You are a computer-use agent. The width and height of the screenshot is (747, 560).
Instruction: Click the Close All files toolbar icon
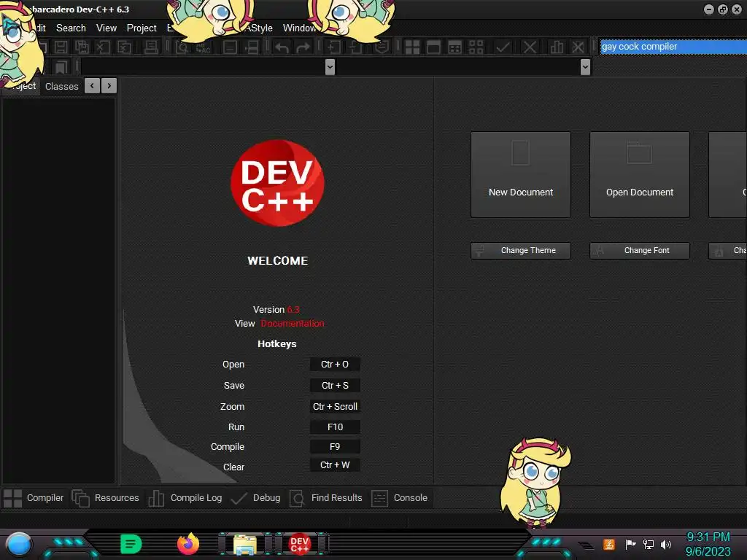pyautogui.click(x=124, y=47)
